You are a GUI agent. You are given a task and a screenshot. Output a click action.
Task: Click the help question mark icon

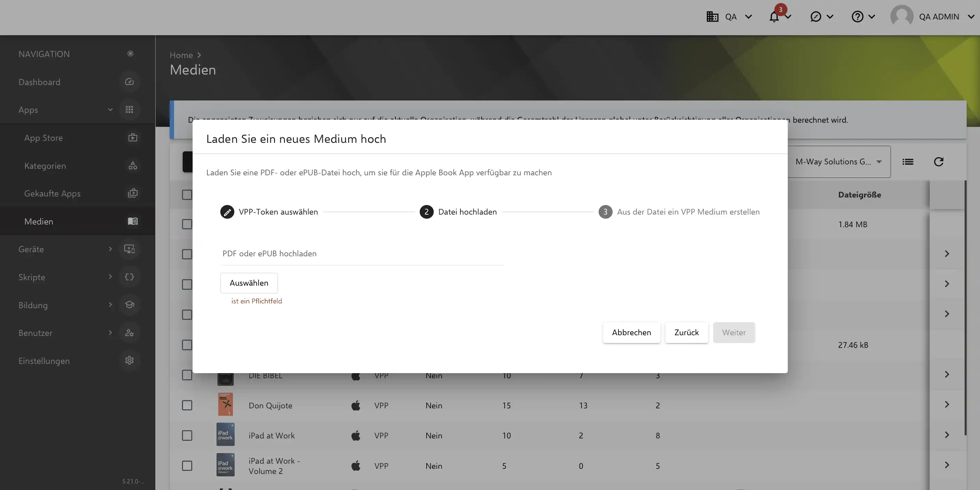tap(857, 17)
